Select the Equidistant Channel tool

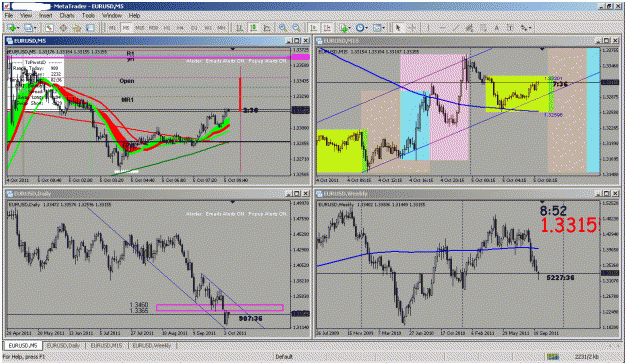tap(469, 27)
